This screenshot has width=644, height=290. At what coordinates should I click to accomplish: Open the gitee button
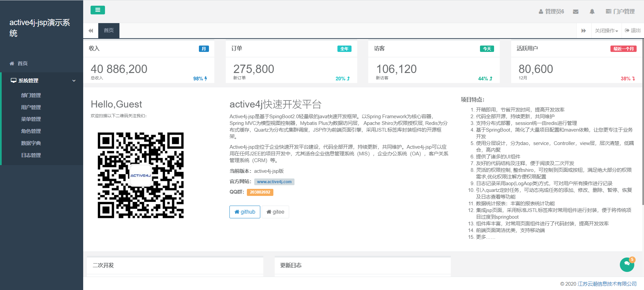tap(275, 212)
